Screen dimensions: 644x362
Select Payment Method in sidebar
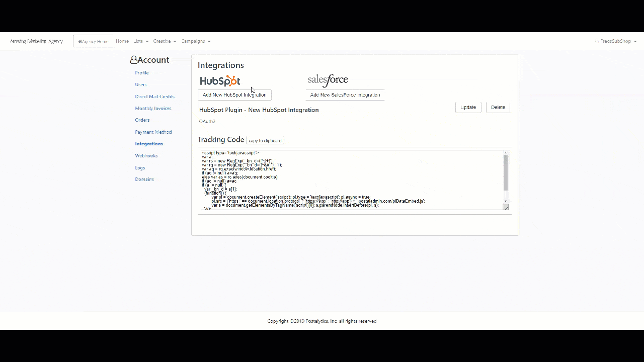click(x=153, y=132)
